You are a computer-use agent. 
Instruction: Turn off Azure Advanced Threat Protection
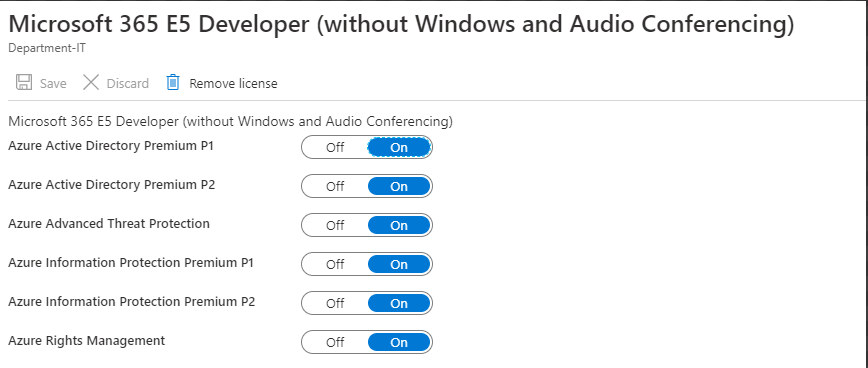(335, 225)
